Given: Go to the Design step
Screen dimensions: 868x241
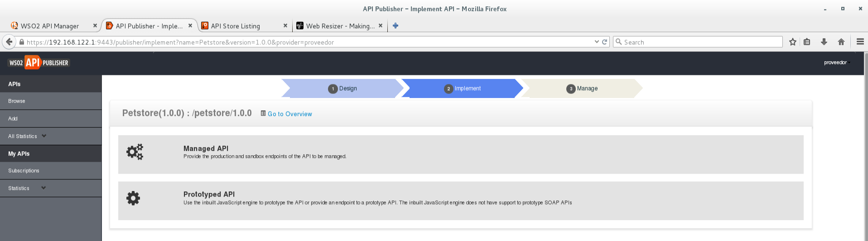Looking at the screenshot, I should tap(342, 89).
